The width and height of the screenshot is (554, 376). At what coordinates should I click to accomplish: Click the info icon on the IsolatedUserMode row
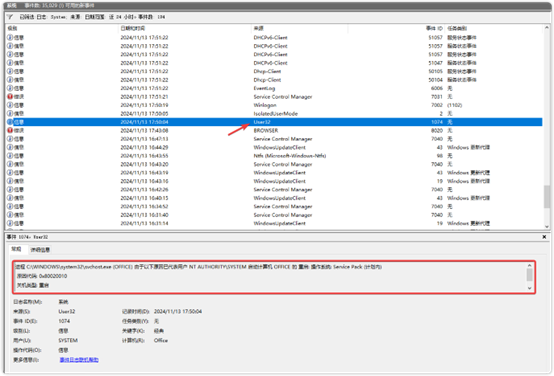(10, 113)
